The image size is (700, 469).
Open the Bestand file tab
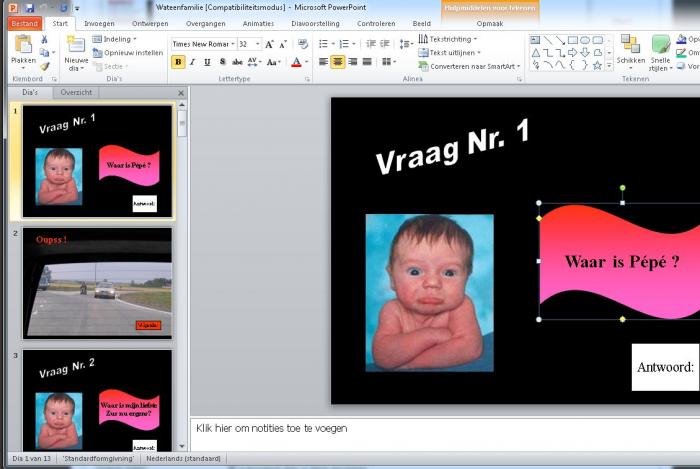point(25,24)
